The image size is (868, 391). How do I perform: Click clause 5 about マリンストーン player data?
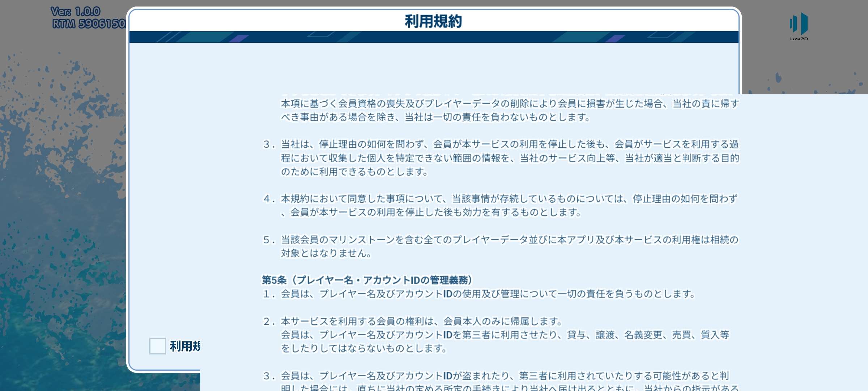(501, 246)
